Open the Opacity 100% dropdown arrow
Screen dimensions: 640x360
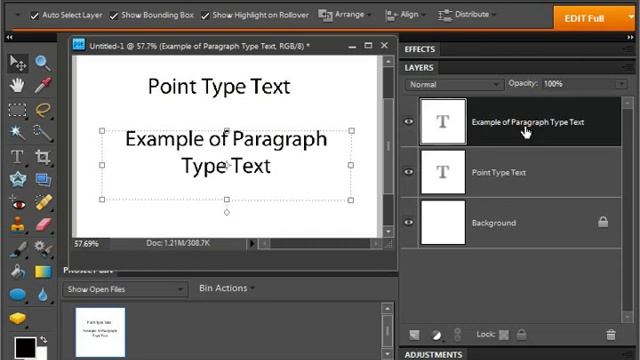pyautogui.click(x=621, y=84)
